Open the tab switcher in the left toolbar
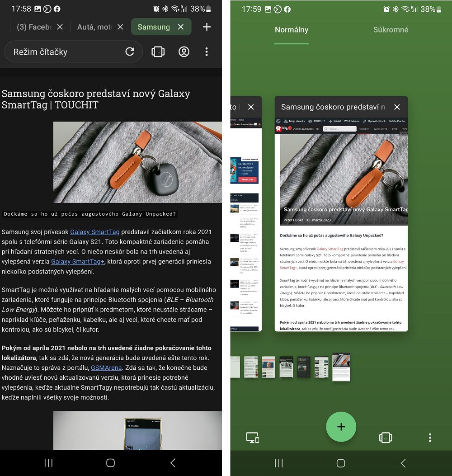452x476 pixels. pos(157,52)
